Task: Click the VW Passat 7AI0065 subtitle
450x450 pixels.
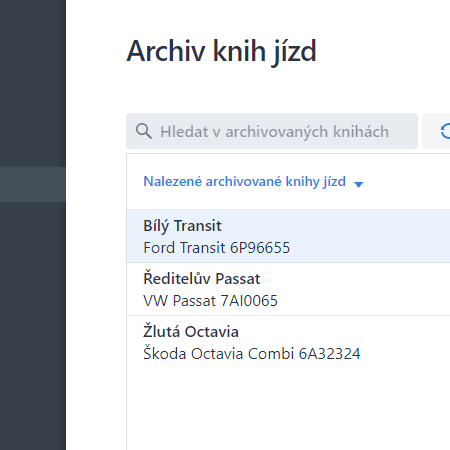Action: point(210,301)
